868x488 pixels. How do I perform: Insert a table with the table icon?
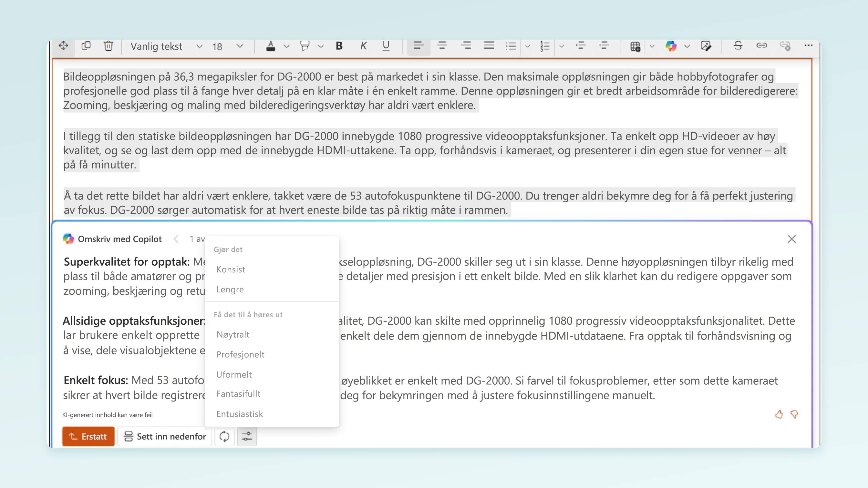(635, 46)
